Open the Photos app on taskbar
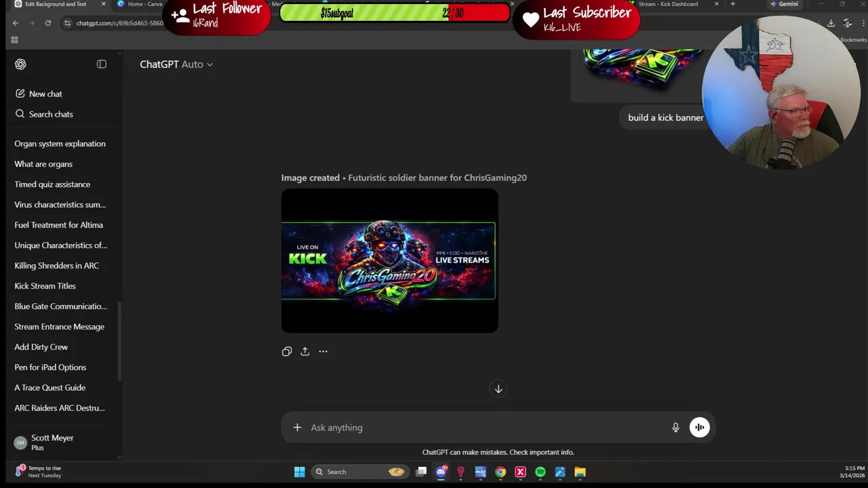 pos(560,472)
